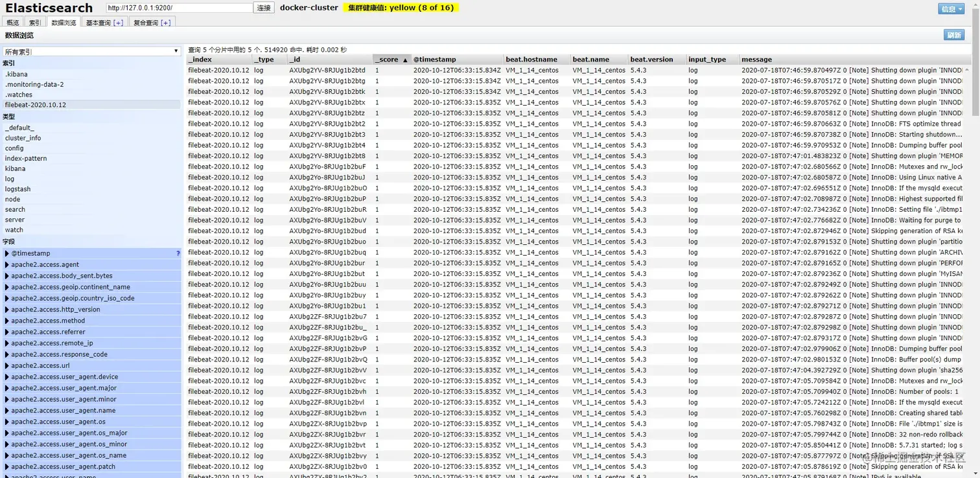Viewport: 980px width, 478px height.
Task: Open the 所有索引 index dropdown
Action: (x=91, y=51)
